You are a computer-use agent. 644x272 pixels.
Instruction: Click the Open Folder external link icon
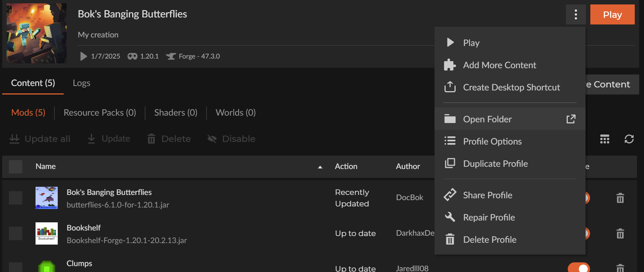click(571, 119)
